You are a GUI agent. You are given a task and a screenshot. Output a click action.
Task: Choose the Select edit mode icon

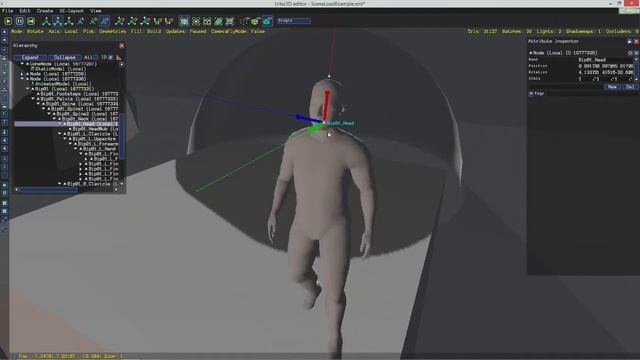click(81, 21)
